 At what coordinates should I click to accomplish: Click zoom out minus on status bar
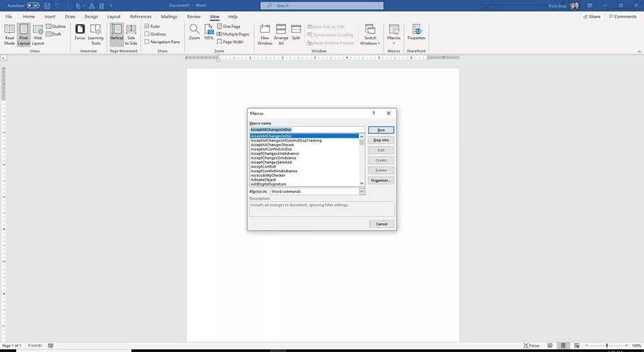coord(587,345)
